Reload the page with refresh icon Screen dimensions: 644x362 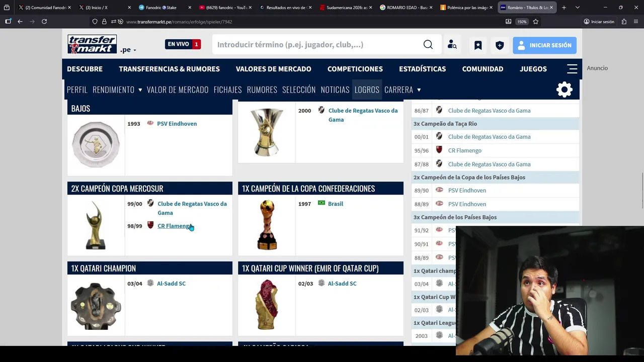(44, 22)
